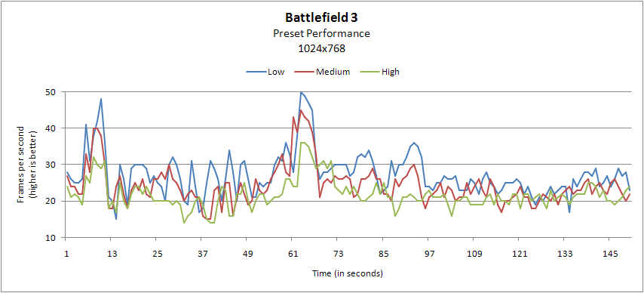Select the blue Low legend line marker

click(256, 72)
